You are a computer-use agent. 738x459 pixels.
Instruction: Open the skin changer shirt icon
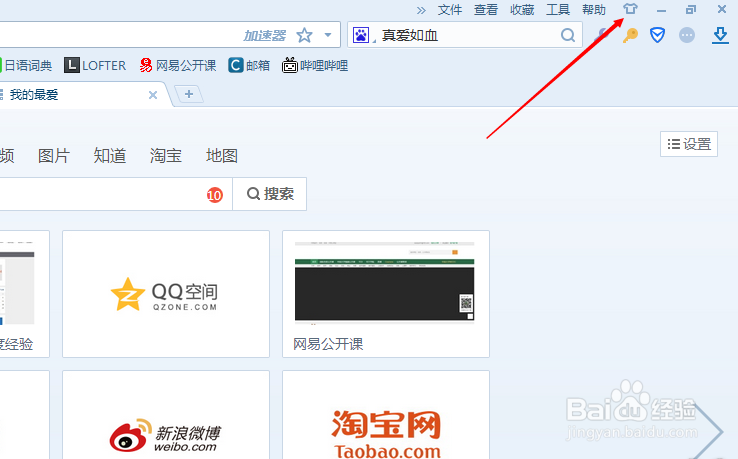pos(630,9)
